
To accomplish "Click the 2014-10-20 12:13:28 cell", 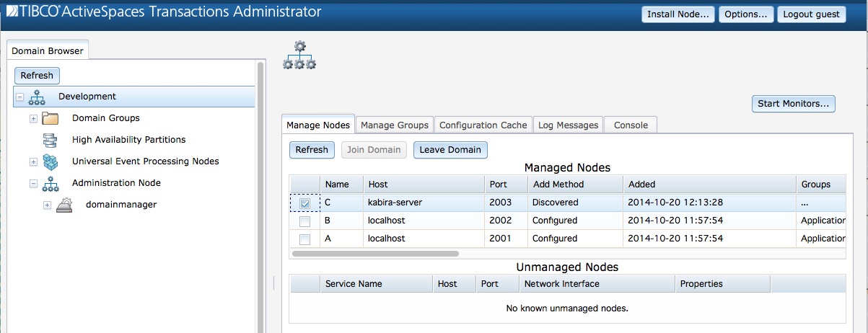I will click(x=709, y=203).
